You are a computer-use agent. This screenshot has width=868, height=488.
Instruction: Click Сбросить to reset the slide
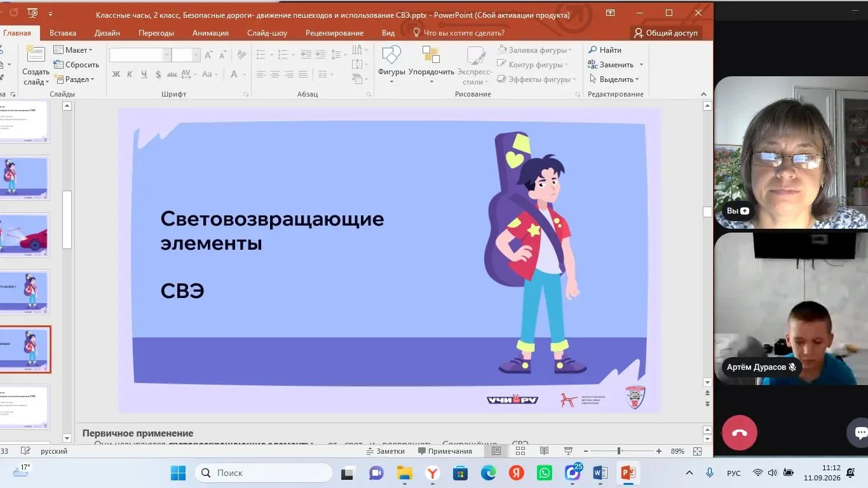[76, 65]
